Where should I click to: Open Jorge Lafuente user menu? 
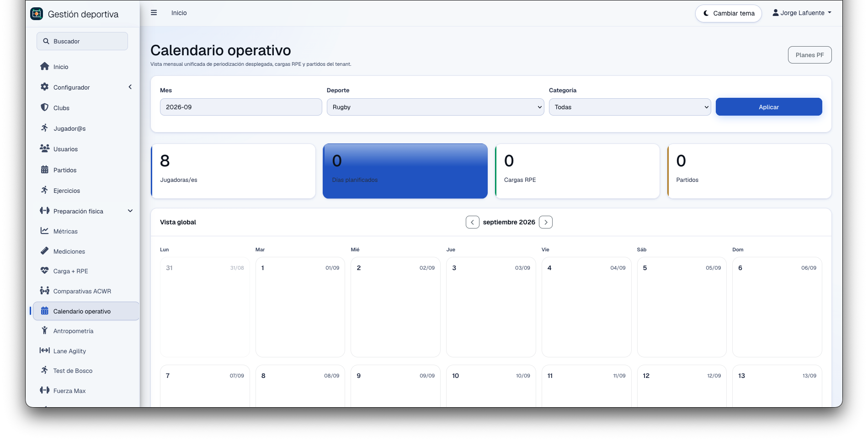tap(802, 13)
